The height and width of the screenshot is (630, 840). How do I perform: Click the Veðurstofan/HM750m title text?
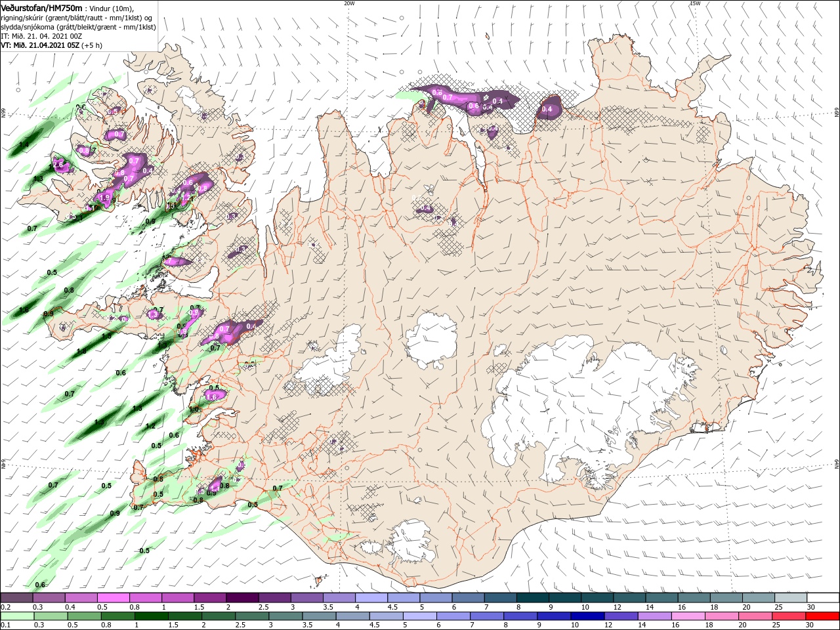[x=41, y=7]
